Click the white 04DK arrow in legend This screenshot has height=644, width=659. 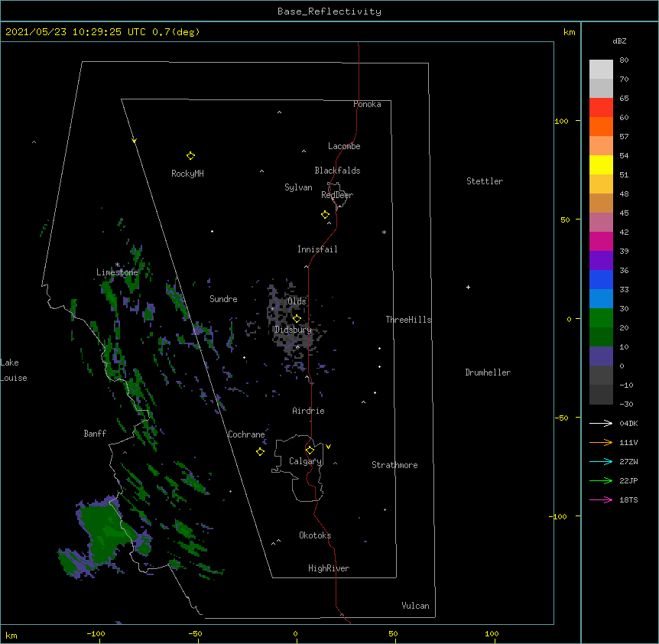click(x=601, y=423)
